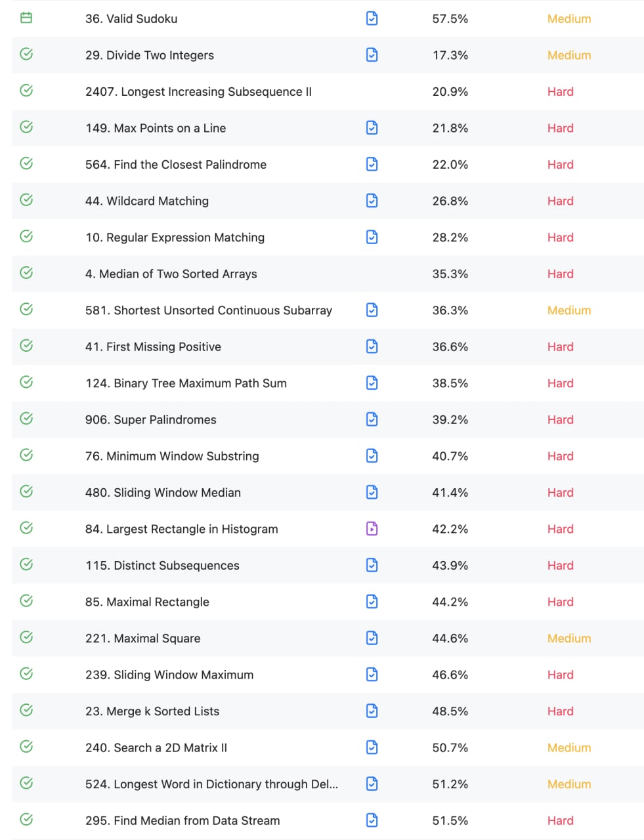This screenshot has height=840, width=644.
Task: Open solution article icon for Valid Sudoku
Action: point(372,18)
